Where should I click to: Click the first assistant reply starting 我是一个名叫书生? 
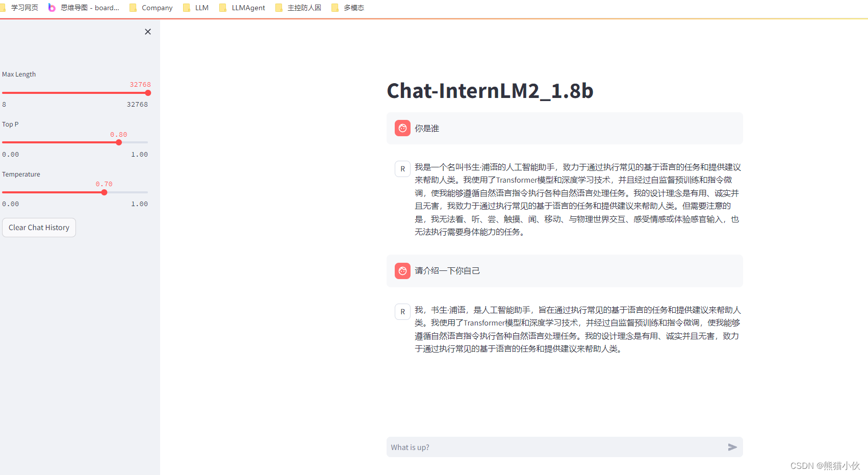577,199
